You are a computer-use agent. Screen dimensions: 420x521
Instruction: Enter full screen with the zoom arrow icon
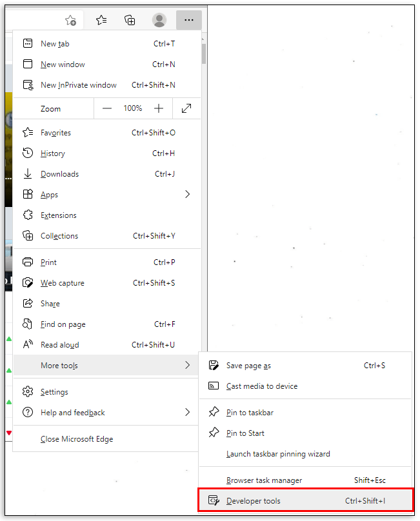point(186,109)
